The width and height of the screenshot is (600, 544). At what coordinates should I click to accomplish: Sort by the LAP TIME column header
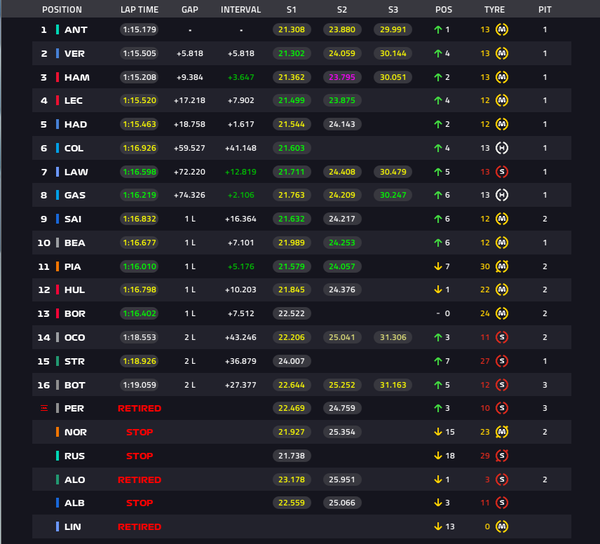(139, 10)
